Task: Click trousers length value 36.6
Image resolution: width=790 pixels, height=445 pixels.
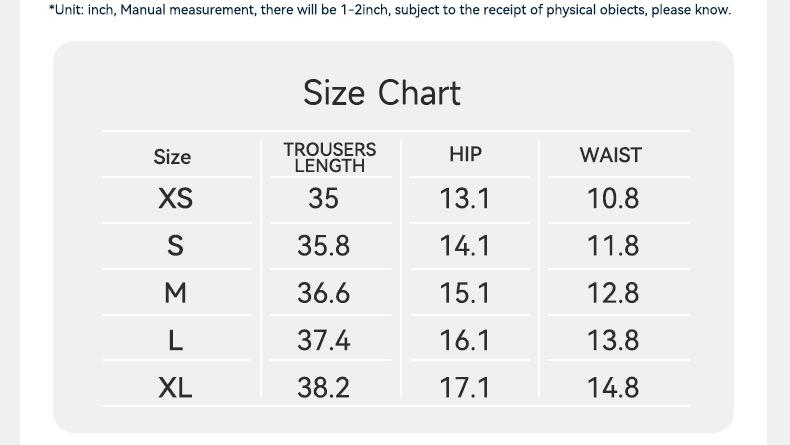Action: (323, 293)
